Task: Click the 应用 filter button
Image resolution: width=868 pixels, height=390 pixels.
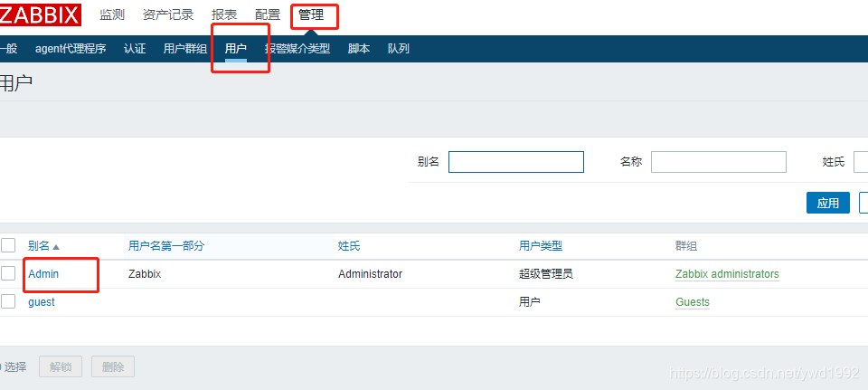Action: 827,203
